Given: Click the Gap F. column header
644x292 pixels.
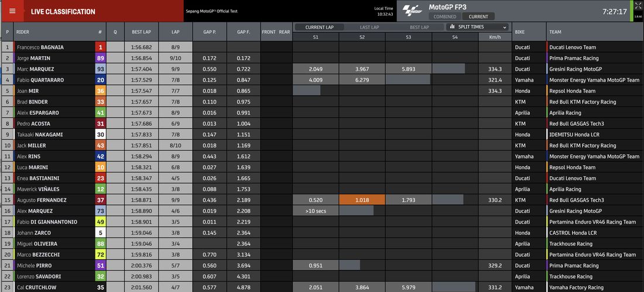Looking at the screenshot, I should point(244,32).
